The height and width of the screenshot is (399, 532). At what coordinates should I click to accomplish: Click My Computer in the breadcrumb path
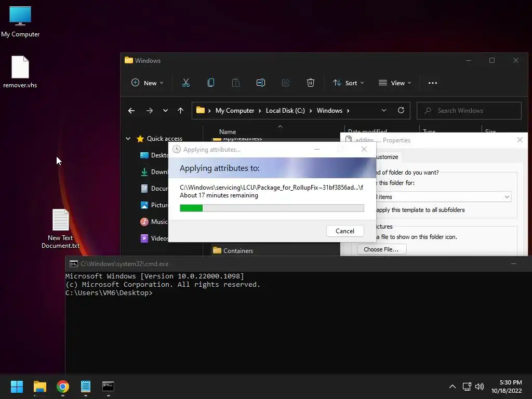pos(235,111)
